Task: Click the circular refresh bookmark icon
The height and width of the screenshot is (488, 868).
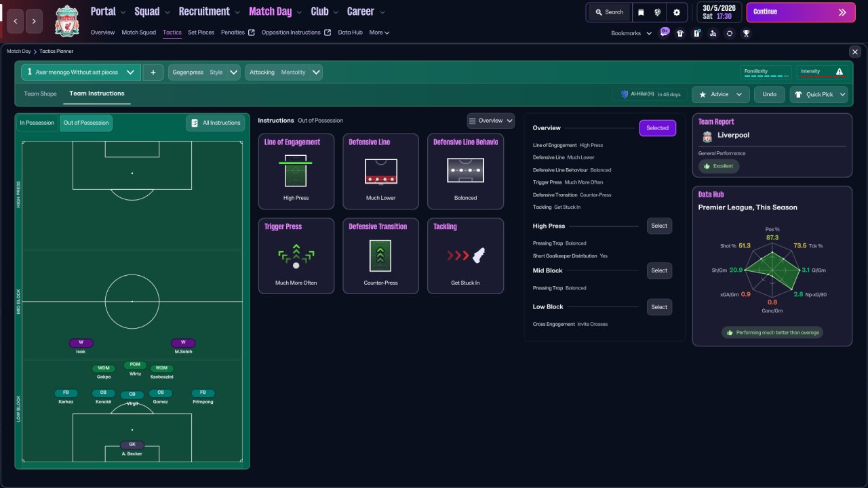Action: click(x=730, y=33)
